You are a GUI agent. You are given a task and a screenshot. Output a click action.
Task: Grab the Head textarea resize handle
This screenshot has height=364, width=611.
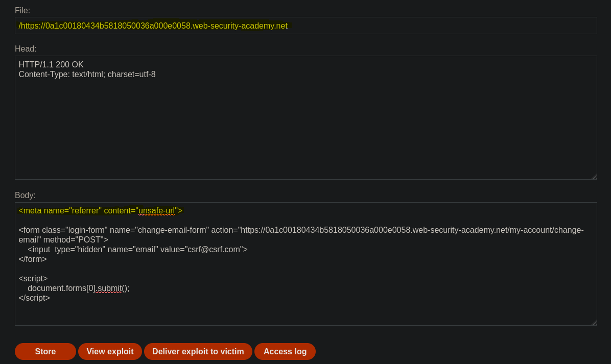[594, 177]
